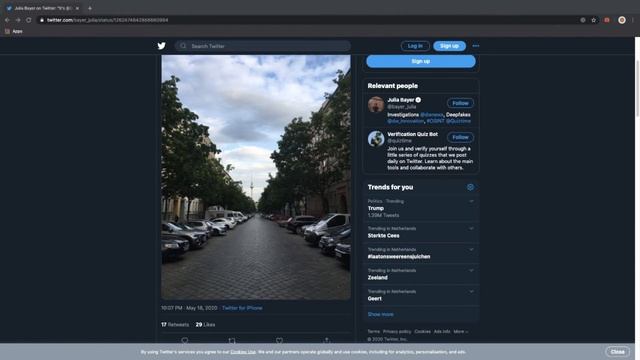The image size is (640, 360).
Task: Click the Log in button
Action: pyautogui.click(x=415, y=46)
